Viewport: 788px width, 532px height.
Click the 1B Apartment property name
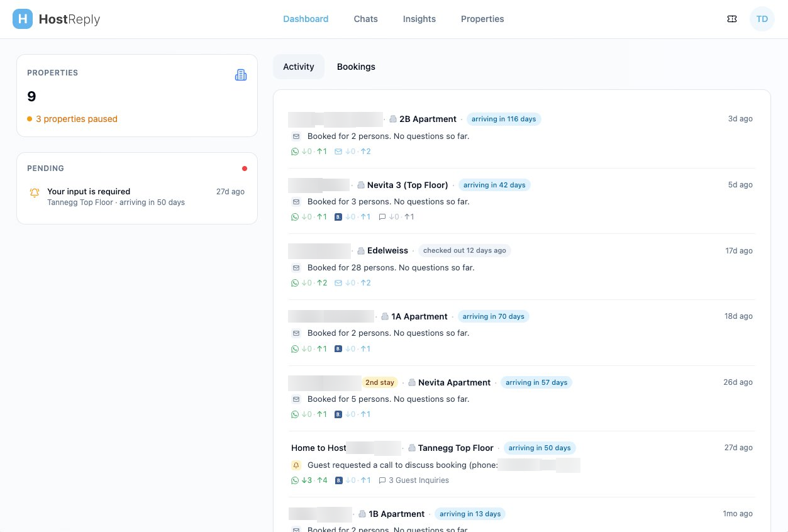pos(397,514)
